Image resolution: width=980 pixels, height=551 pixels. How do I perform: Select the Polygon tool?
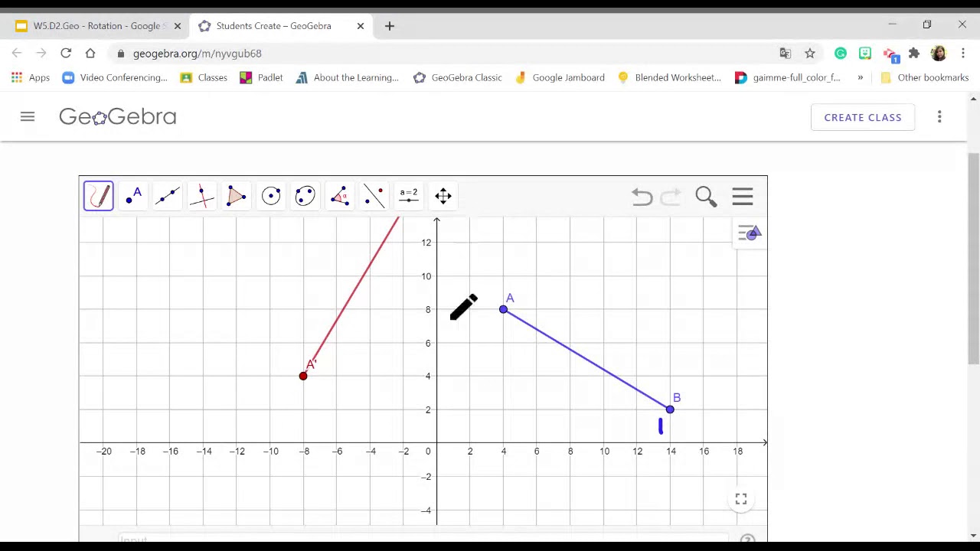tap(237, 196)
